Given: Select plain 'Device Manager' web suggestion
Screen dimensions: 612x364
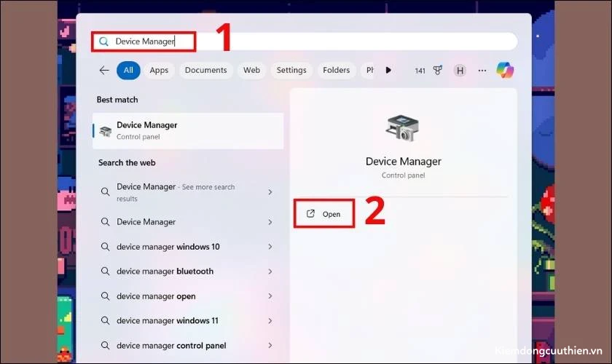Looking at the screenshot, I should [x=188, y=222].
